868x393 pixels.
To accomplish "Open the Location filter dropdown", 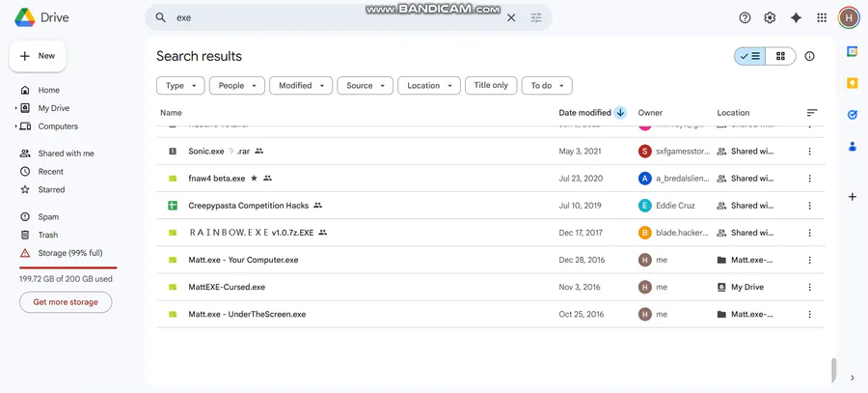I will [429, 85].
